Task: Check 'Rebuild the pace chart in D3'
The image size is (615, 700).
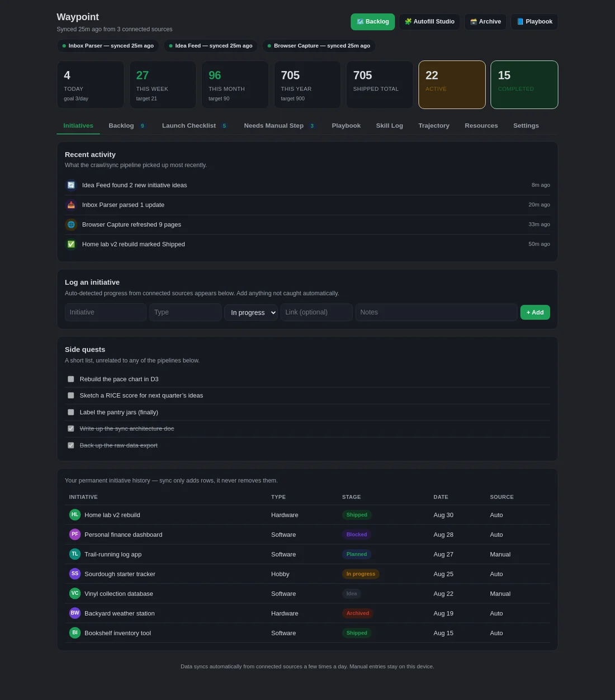Action: click(x=71, y=379)
